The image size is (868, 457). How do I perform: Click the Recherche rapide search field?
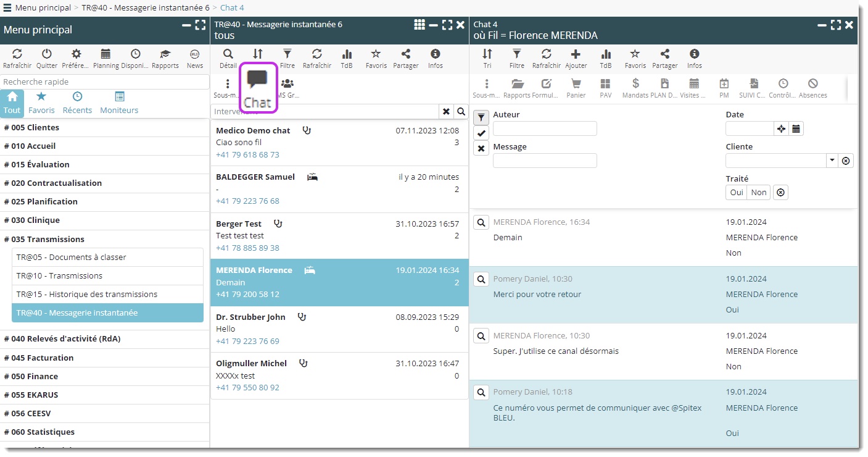(105, 82)
